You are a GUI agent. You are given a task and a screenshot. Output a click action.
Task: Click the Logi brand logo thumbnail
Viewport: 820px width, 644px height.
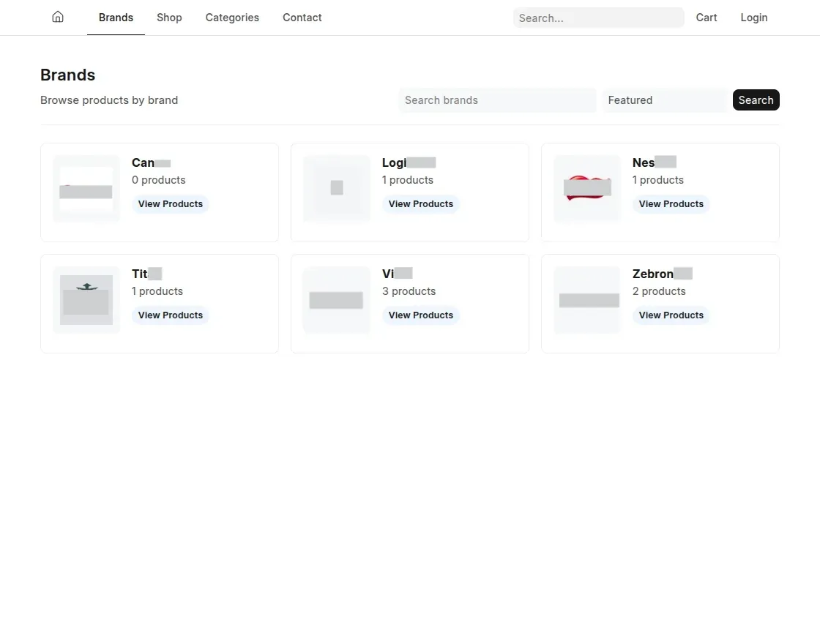[x=337, y=189]
